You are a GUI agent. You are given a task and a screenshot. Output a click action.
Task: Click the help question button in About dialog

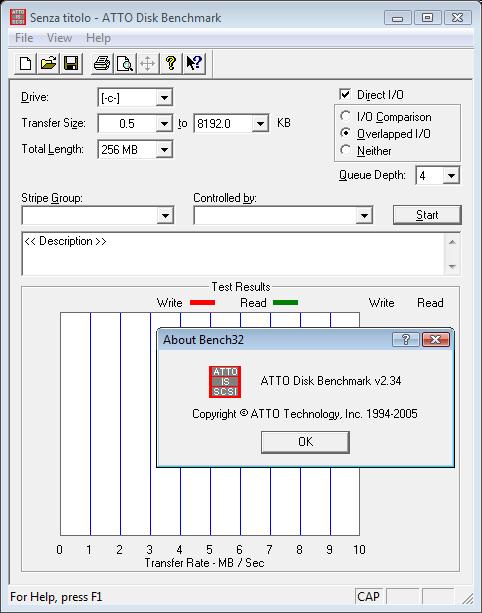[x=406, y=339]
